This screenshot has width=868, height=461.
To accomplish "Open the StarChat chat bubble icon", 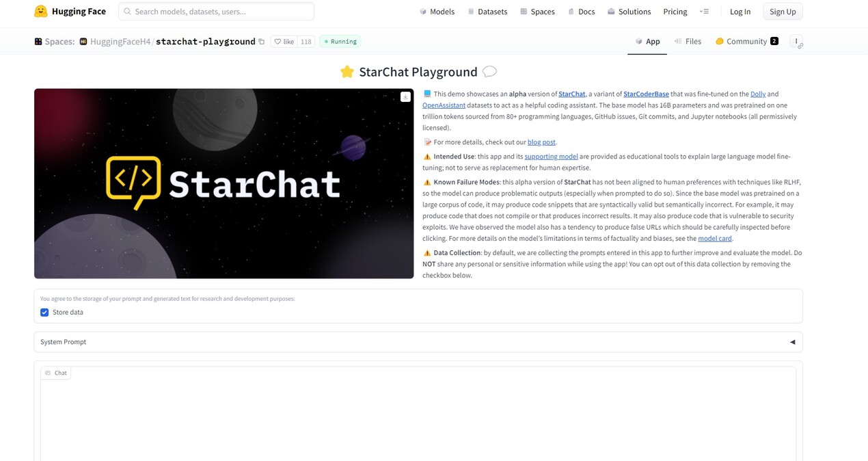I will point(490,71).
